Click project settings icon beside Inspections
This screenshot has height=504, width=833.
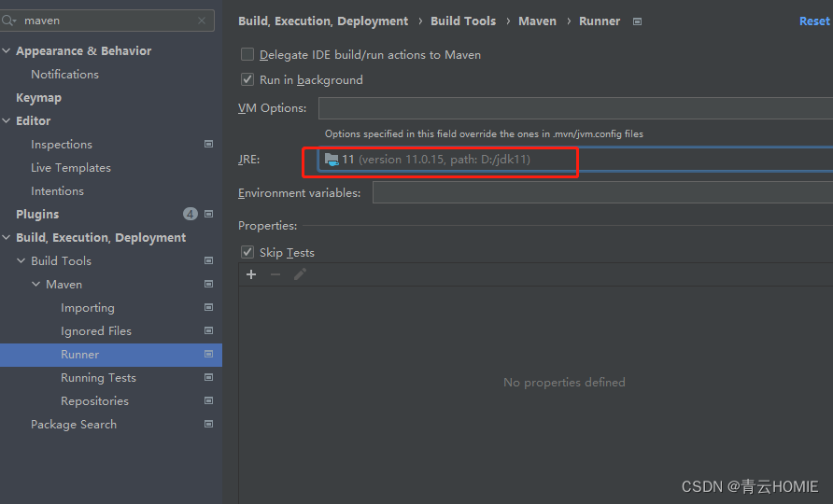(209, 144)
